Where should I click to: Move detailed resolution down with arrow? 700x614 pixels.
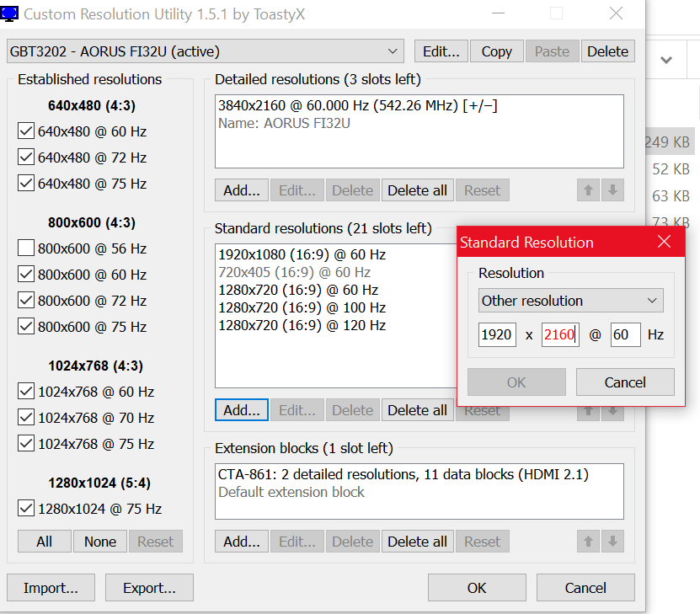(612, 190)
